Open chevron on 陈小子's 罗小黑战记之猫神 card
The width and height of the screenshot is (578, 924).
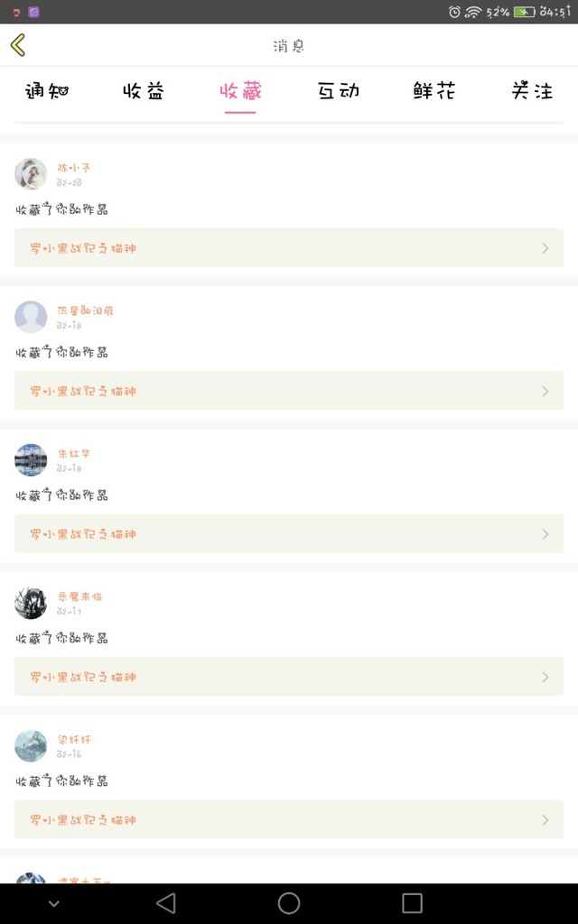point(545,248)
